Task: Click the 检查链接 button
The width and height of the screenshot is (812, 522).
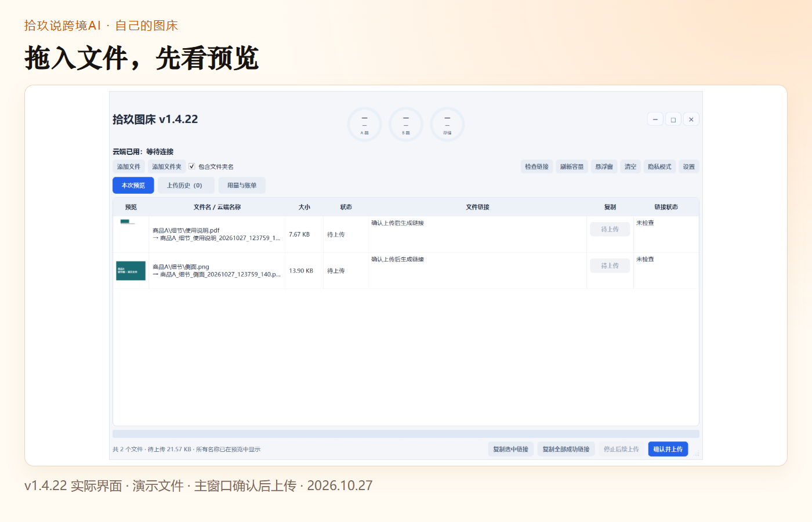Action: [x=536, y=166]
